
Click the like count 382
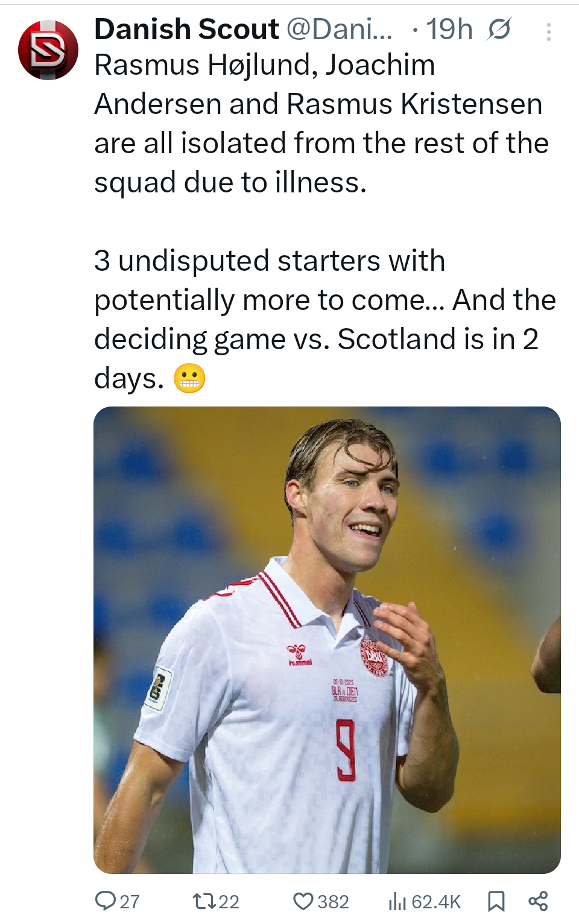click(333, 902)
